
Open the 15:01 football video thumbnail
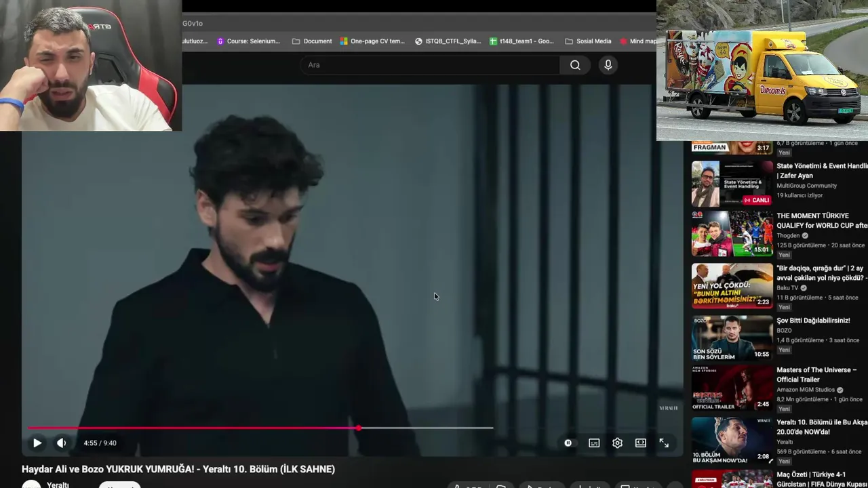tap(732, 234)
